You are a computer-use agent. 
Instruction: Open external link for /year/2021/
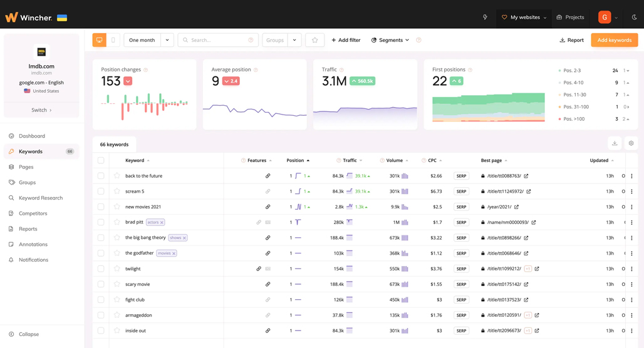[516, 207]
